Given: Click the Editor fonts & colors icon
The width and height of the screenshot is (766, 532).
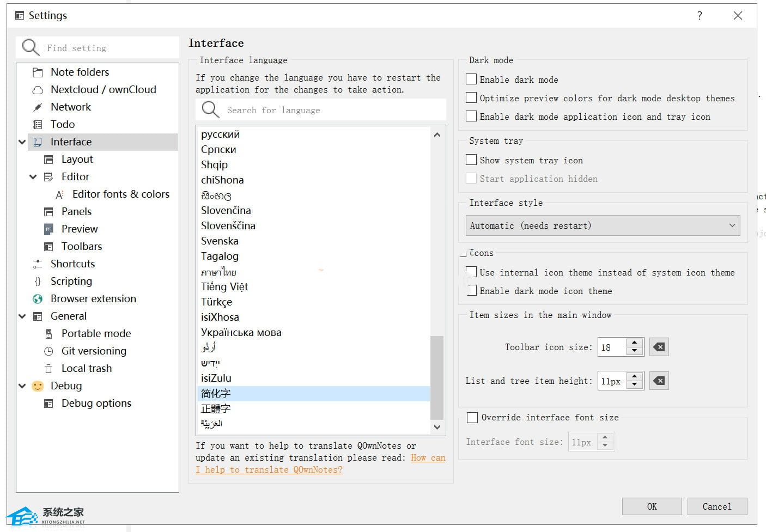Looking at the screenshot, I should [x=60, y=194].
